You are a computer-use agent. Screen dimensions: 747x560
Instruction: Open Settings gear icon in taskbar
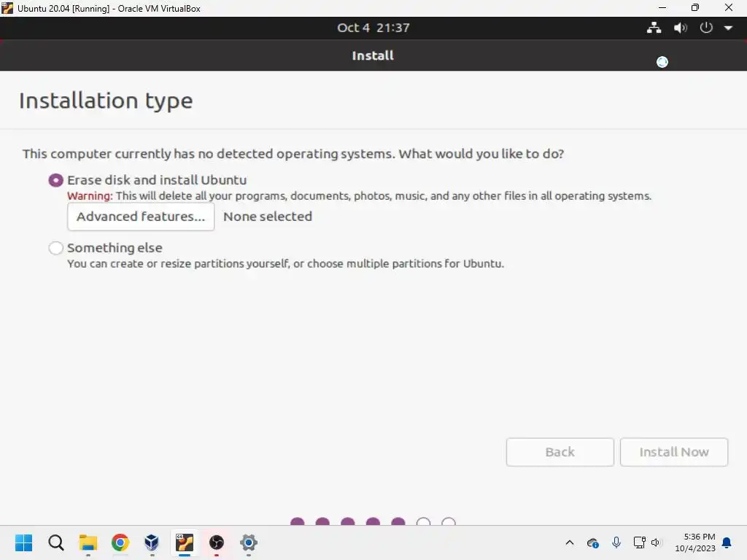tap(248, 542)
